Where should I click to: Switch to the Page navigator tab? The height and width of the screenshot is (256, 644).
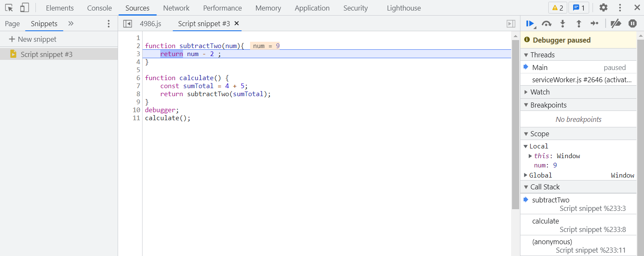coord(13,24)
